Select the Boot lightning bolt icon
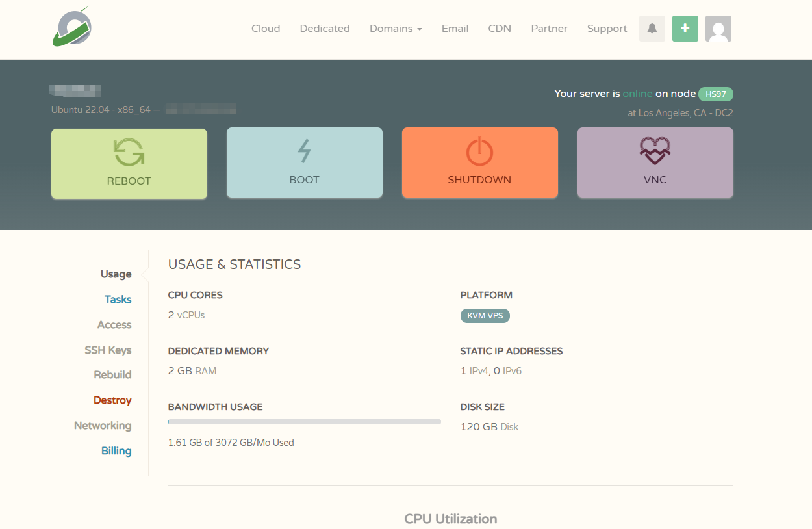Viewport: 812px width, 529px height. tap(304, 151)
